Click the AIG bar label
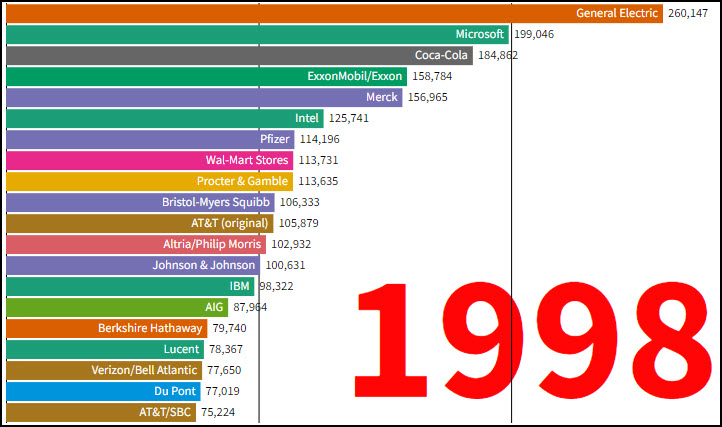This screenshot has width=722, height=427. click(214, 307)
